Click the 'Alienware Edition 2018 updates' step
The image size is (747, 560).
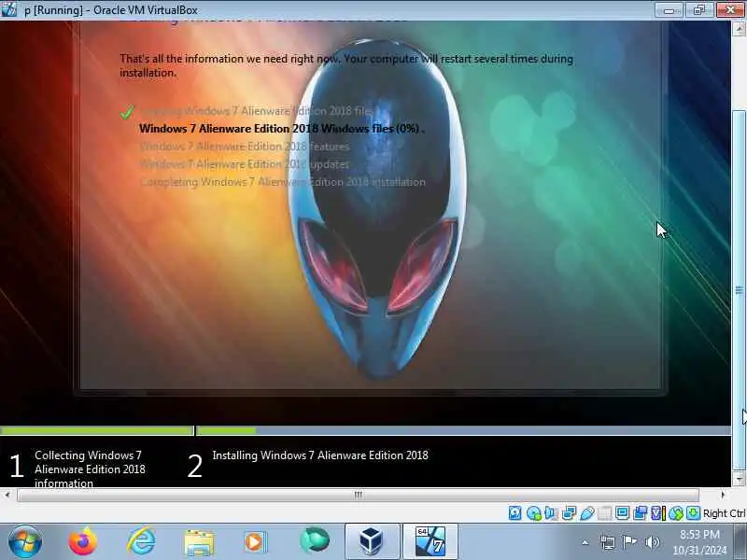[245, 164]
